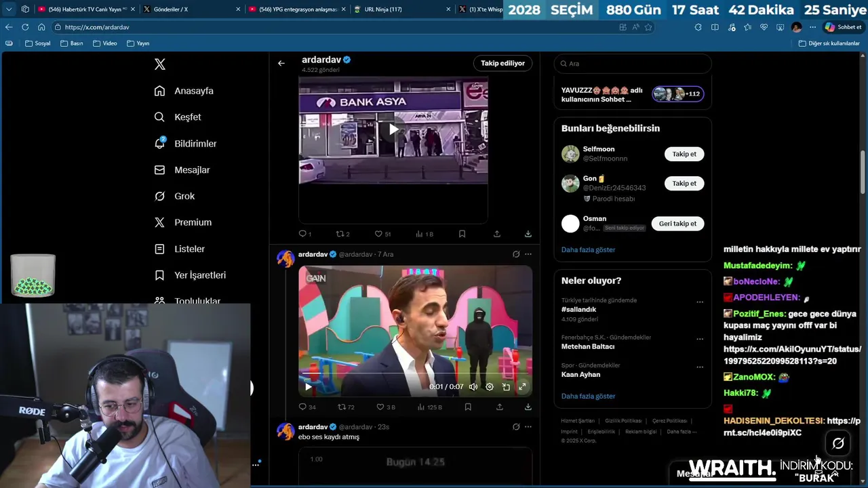Image resolution: width=868 pixels, height=488 pixels.
Task: Click Daha fazla göster under Bunları beğenebilirsin
Action: [x=588, y=250]
